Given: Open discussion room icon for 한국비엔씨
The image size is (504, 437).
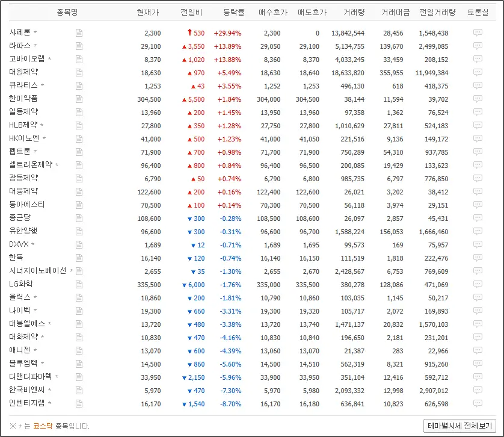Looking at the screenshot, I should point(478,390).
